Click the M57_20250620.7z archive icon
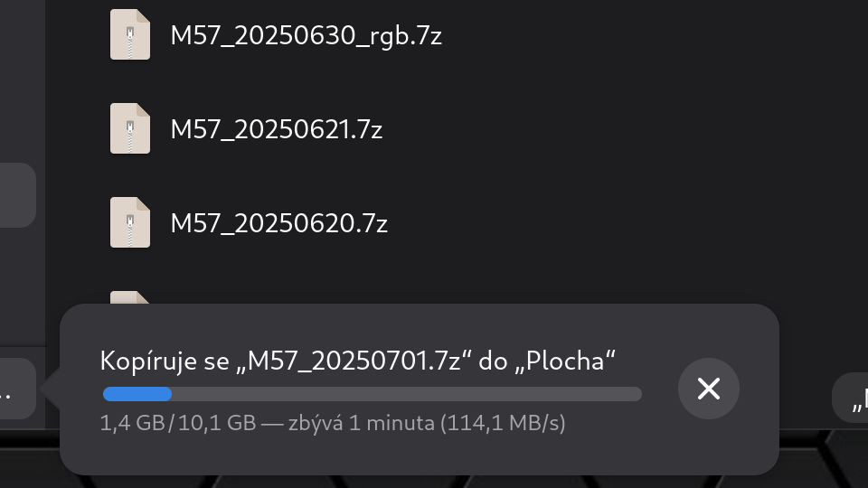 point(130,222)
